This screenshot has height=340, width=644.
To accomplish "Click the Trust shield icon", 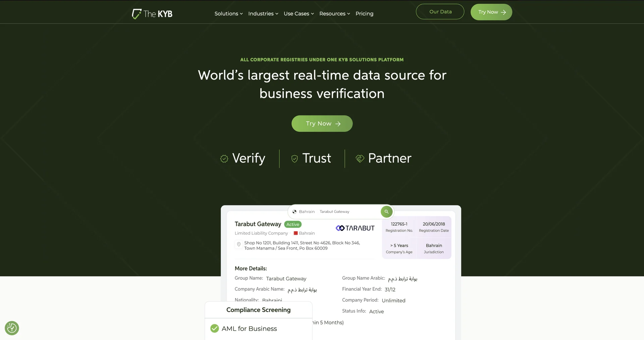I will 294,159.
